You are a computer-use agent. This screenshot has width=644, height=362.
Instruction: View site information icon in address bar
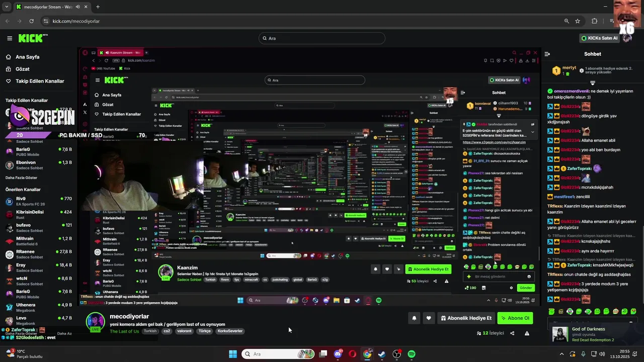pos(46,21)
